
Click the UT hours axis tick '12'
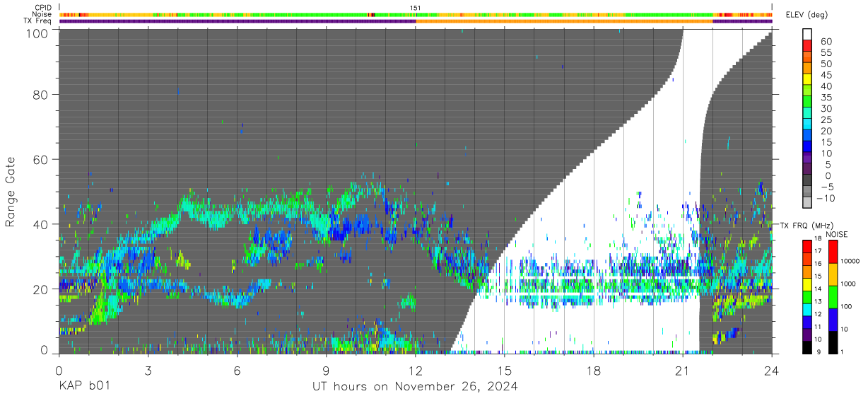click(x=416, y=371)
